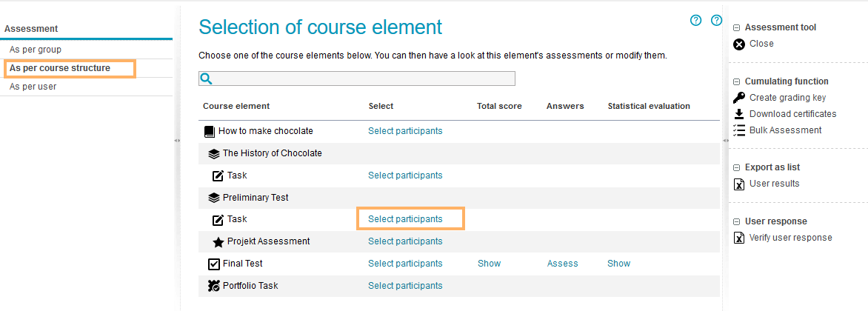Select participants for Projekt Assessment

[x=405, y=241]
